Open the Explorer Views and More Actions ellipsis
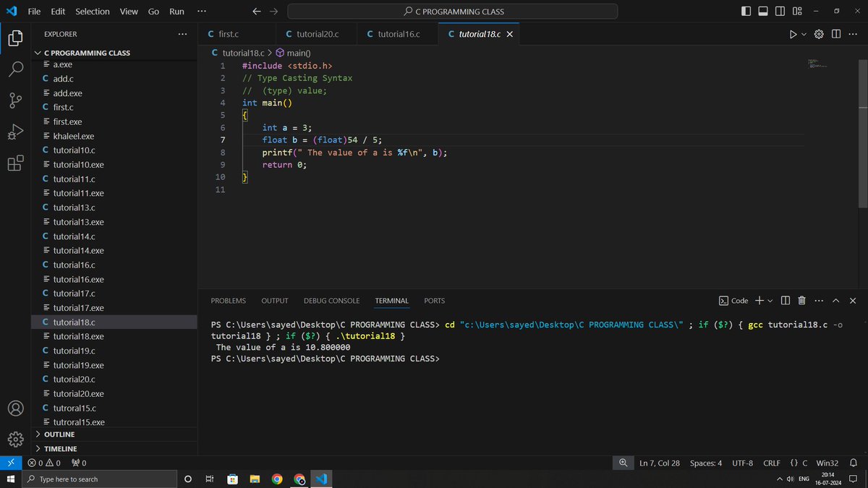This screenshot has width=868, height=488. (182, 34)
